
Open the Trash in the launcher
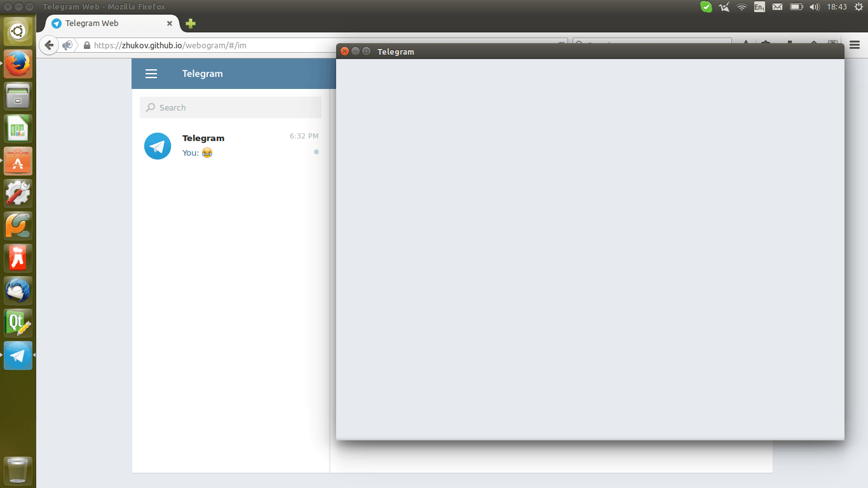tap(18, 471)
